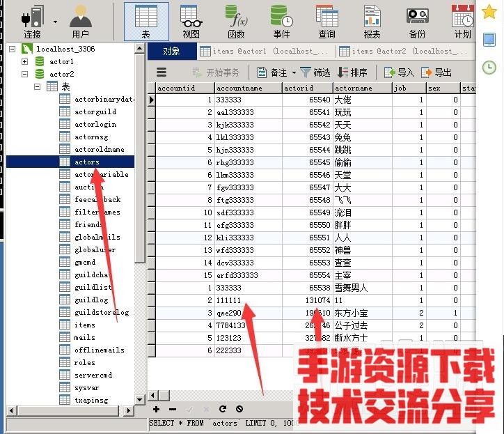The width and height of the screenshot is (504, 434).
Task: Open the hamburger menu in grid toolbar
Action: click(x=162, y=72)
